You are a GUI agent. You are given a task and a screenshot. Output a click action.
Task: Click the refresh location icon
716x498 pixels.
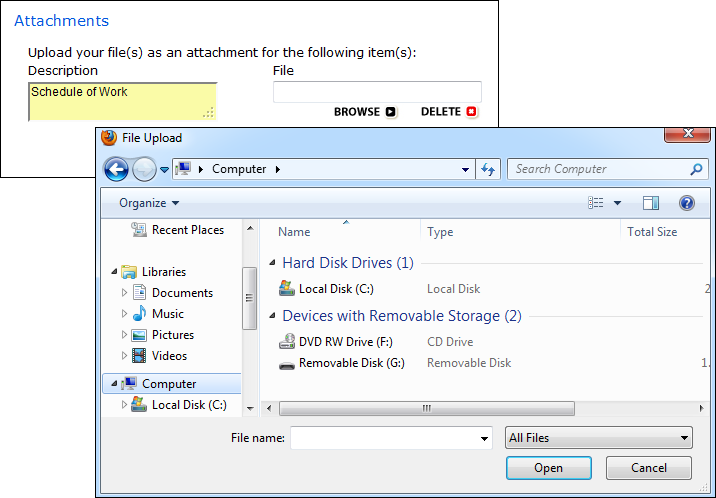tap(488, 169)
